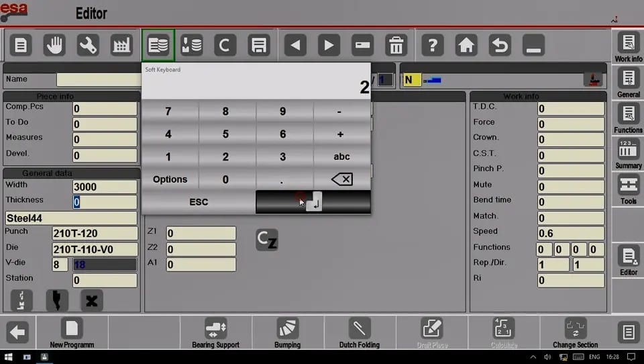Switch soft keyboard to abc mode
644x364 pixels.
(341, 156)
